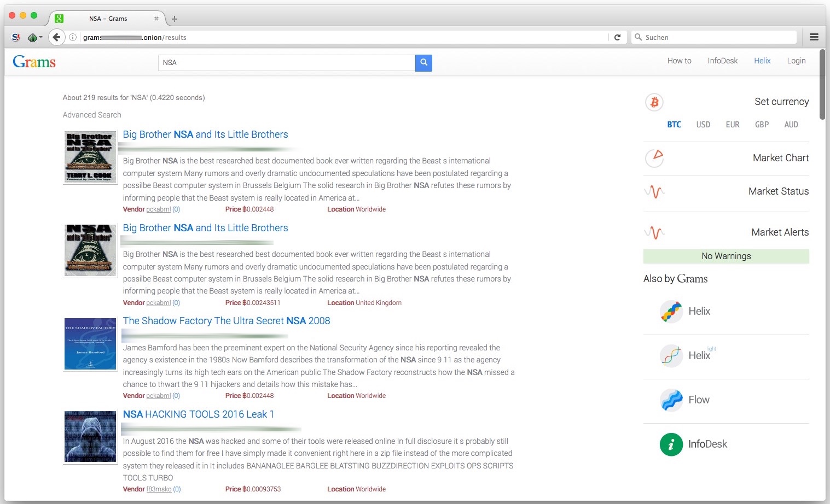The width and height of the screenshot is (830, 504).
Task: Open Helix in top navigation
Action: (x=762, y=61)
